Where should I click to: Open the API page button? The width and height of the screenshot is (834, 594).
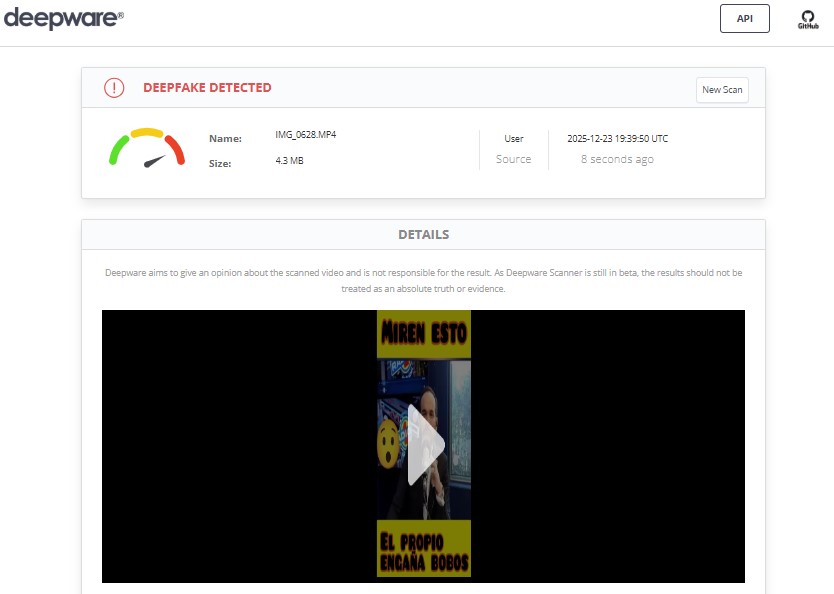(744, 19)
